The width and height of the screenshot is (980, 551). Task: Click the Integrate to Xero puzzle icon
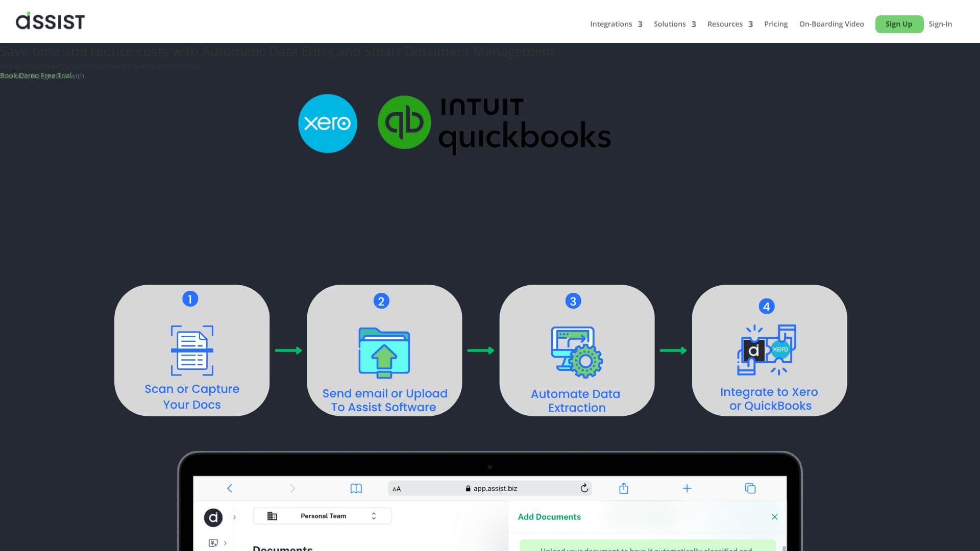point(767,350)
